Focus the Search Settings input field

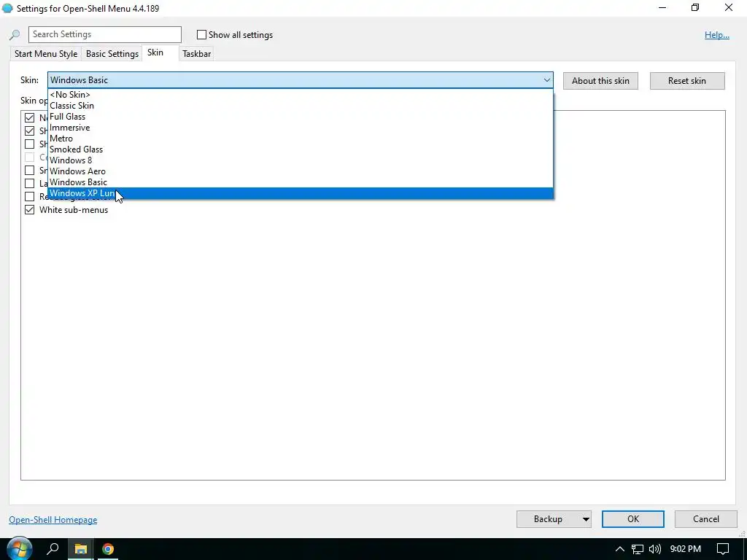105,34
